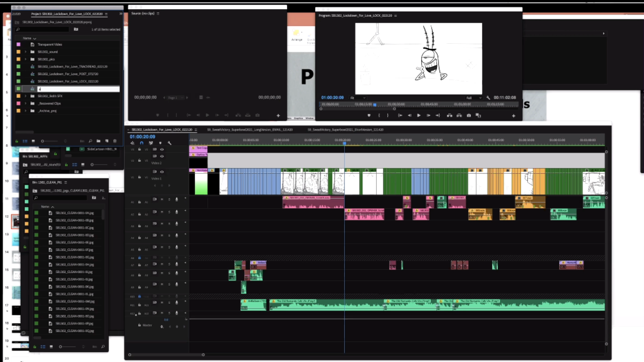The width and height of the screenshot is (644, 362).
Task: Click the timeline timecode 01:00:20:09
Action: point(142,136)
